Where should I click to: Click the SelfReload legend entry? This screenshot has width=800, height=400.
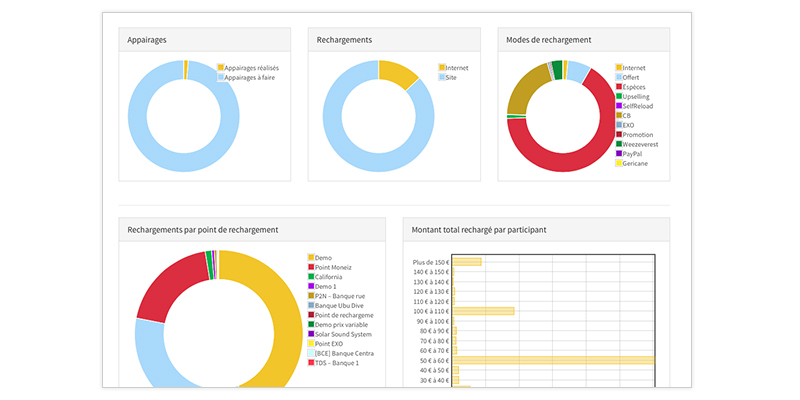coord(634,106)
